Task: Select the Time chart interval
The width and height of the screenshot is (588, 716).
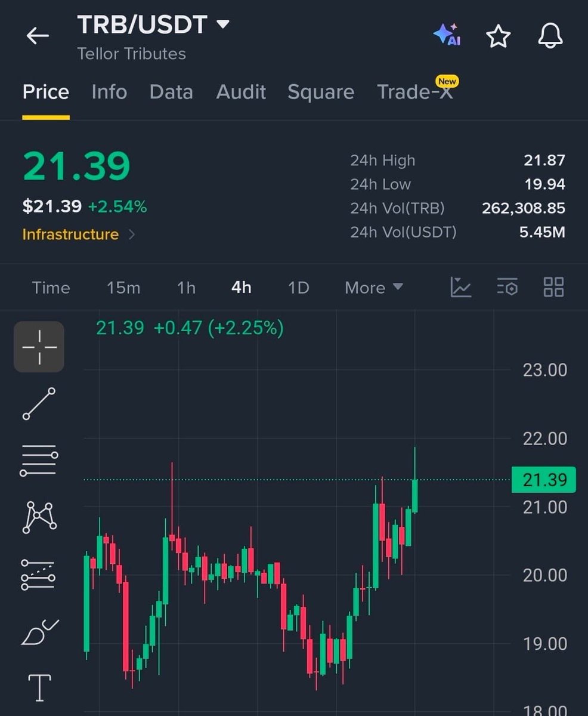Action: (x=51, y=288)
